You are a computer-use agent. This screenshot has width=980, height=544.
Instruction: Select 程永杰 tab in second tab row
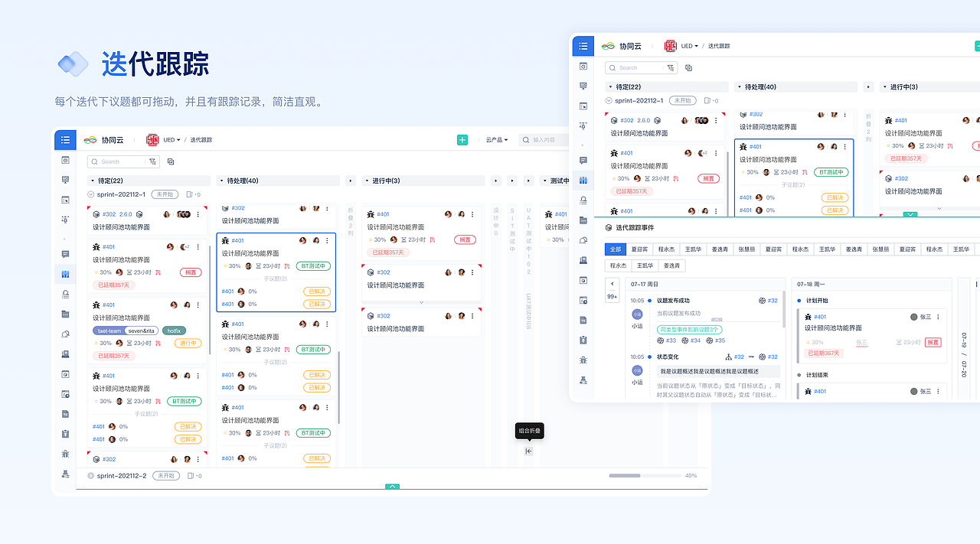point(618,265)
